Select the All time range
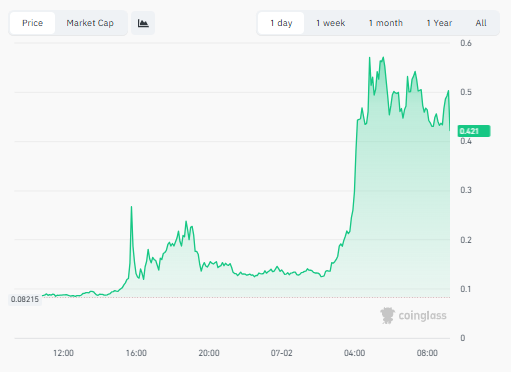Viewport: 511px width, 372px height. pyautogui.click(x=481, y=23)
